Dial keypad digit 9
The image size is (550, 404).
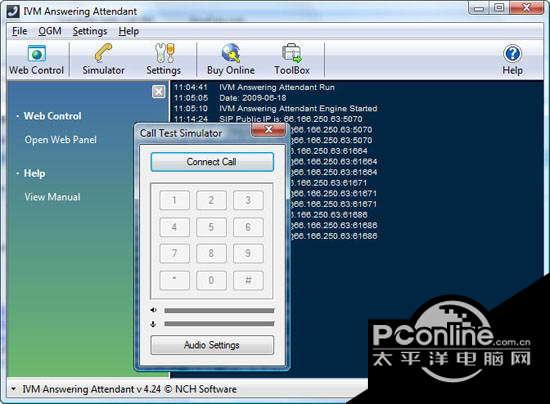tap(248, 253)
